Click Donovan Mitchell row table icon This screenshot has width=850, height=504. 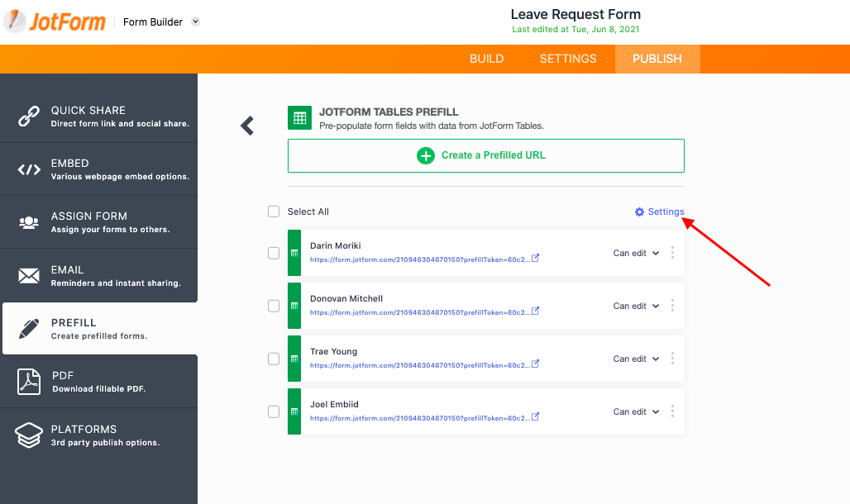[x=294, y=307]
